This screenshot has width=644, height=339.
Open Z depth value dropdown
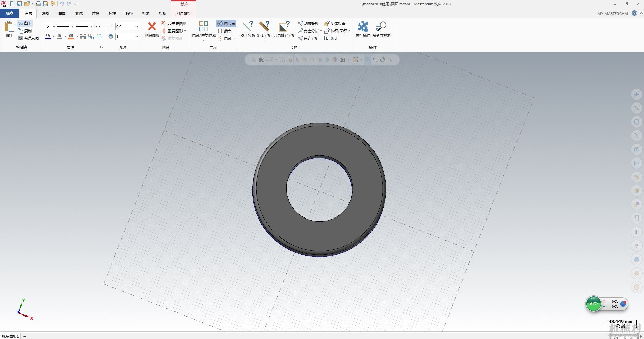(137, 27)
